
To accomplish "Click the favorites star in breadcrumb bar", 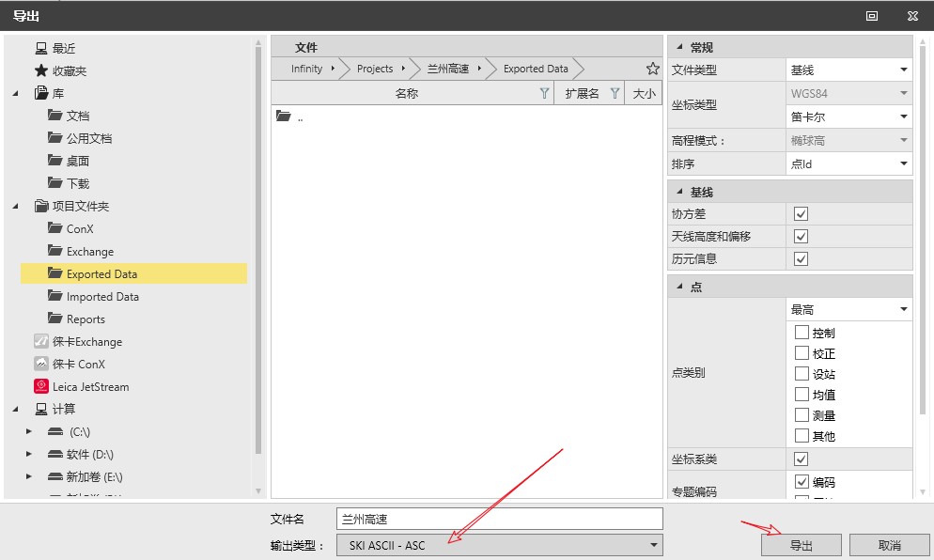I will (x=653, y=69).
